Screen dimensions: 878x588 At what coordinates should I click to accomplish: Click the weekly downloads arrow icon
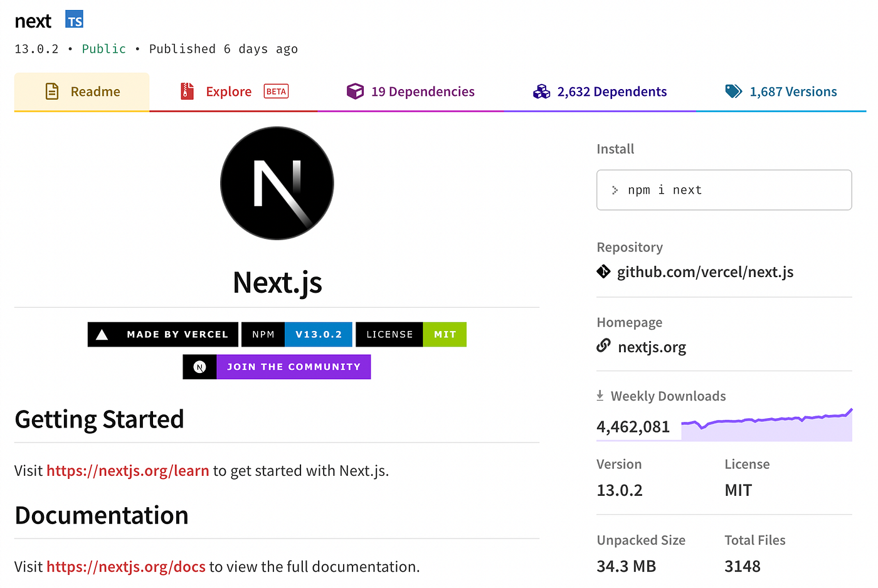(600, 396)
